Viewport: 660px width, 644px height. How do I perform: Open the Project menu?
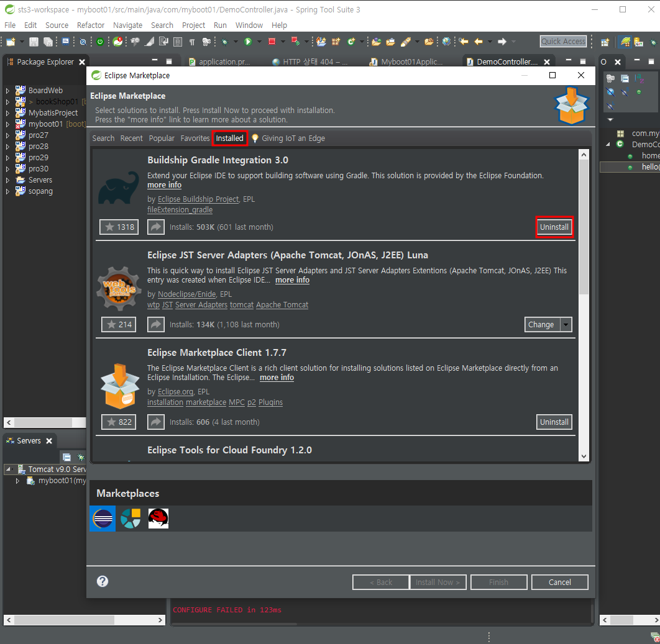193,25
